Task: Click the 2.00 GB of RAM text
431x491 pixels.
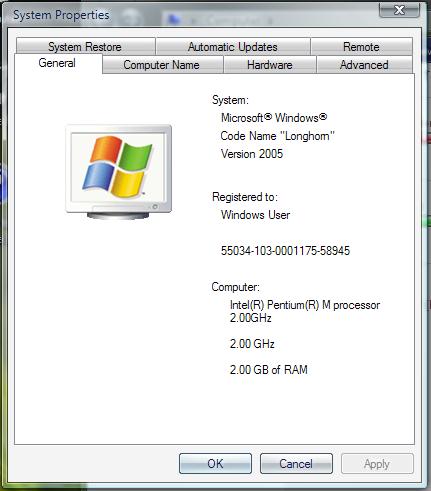Action: tap(269, 370)
